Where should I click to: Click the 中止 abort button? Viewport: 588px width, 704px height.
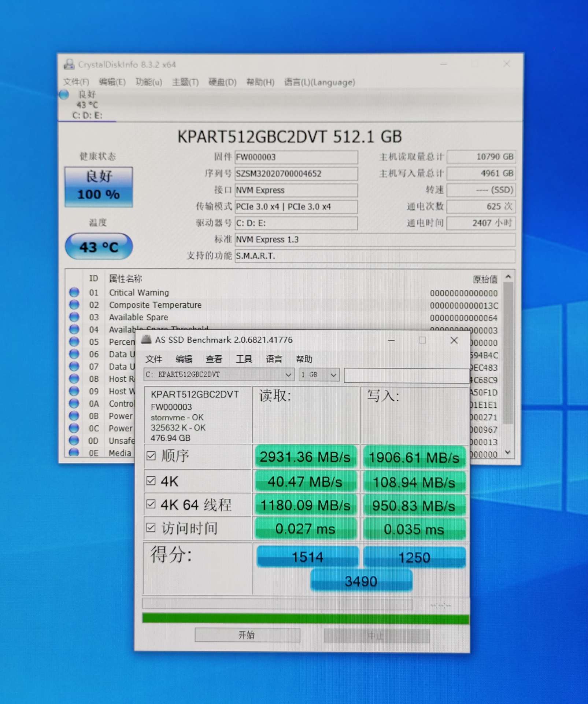[376, 635]
